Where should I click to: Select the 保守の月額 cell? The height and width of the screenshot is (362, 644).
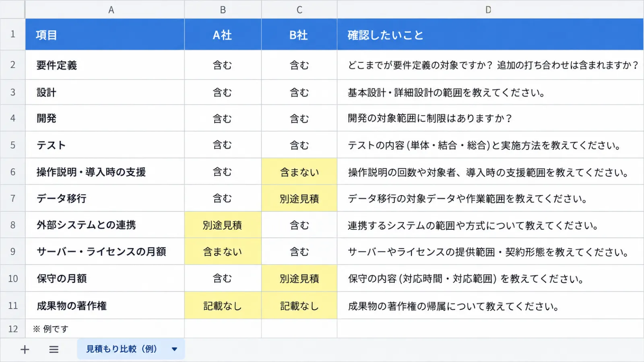(105, 278)
